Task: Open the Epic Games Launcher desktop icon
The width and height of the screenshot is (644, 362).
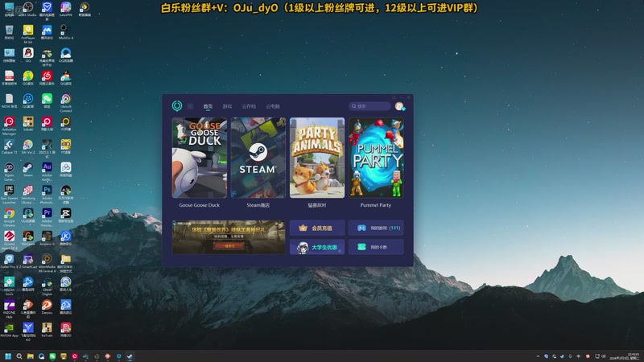Action: [9, 195]
